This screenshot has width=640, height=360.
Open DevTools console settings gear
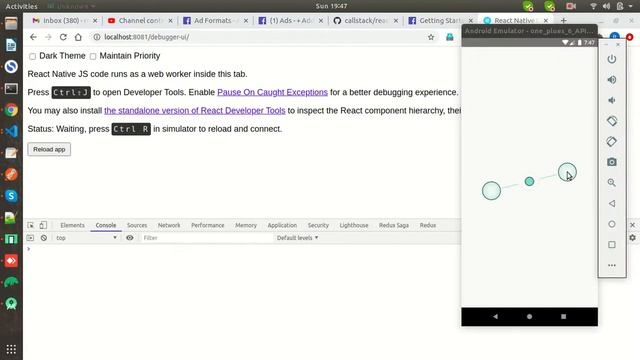(x=632, y=238)
